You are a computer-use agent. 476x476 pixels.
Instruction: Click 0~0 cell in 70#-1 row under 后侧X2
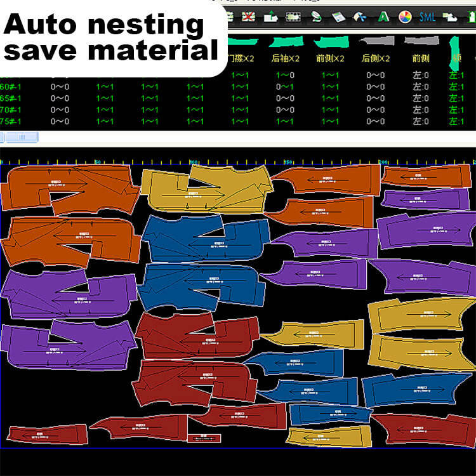click(376, 110)
